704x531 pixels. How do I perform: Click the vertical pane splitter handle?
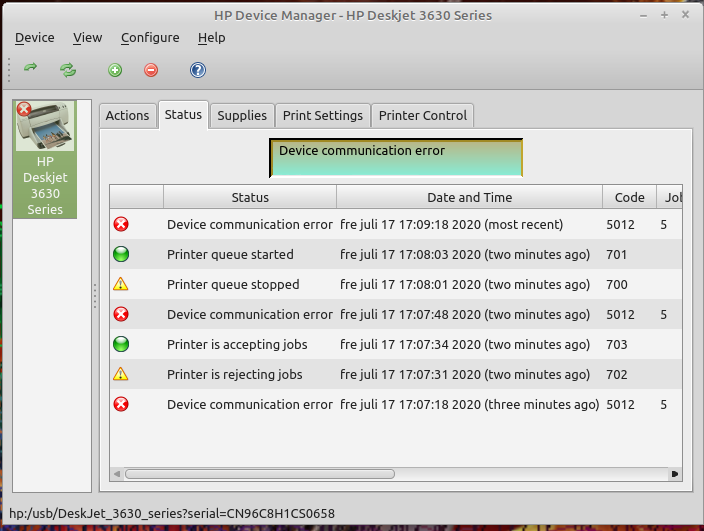tap(95, 296)
